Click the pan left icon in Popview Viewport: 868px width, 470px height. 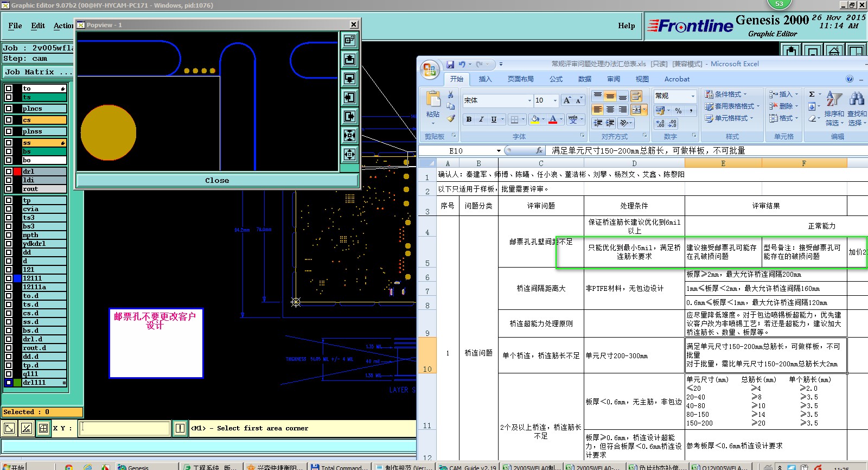(x=350, y=97)
